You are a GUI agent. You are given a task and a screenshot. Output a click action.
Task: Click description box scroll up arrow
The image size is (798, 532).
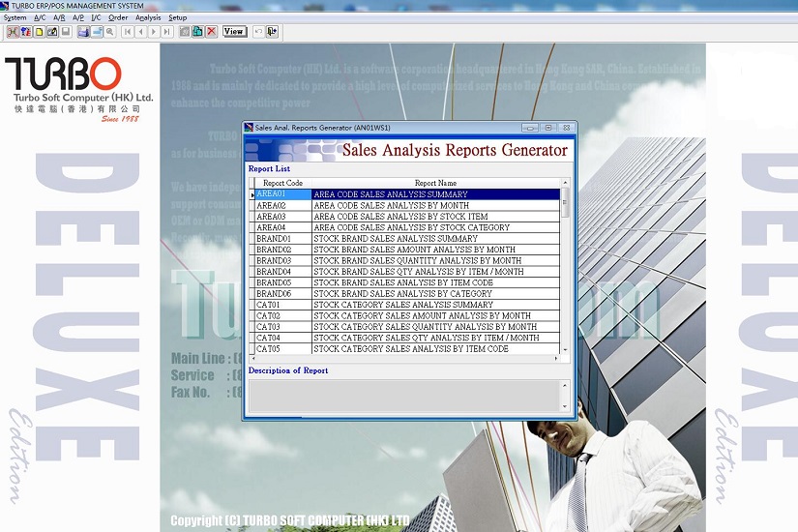coord(564,385)
